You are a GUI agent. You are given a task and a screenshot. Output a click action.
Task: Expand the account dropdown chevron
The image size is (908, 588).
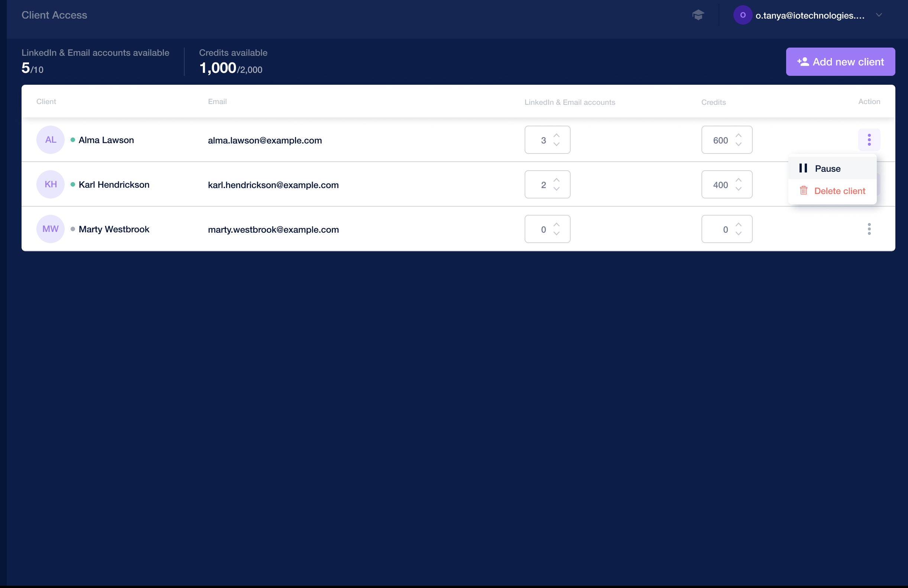[879, 15]
